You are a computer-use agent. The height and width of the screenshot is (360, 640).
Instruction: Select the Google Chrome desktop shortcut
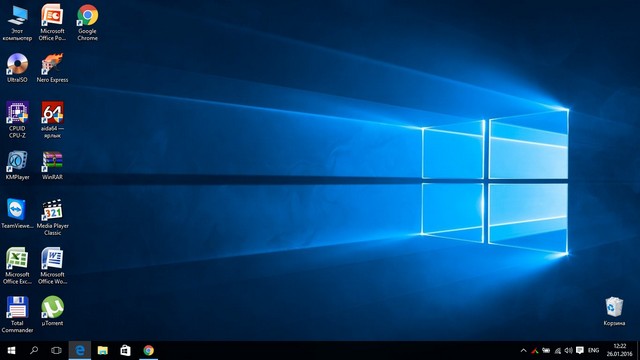click(87, 22)
